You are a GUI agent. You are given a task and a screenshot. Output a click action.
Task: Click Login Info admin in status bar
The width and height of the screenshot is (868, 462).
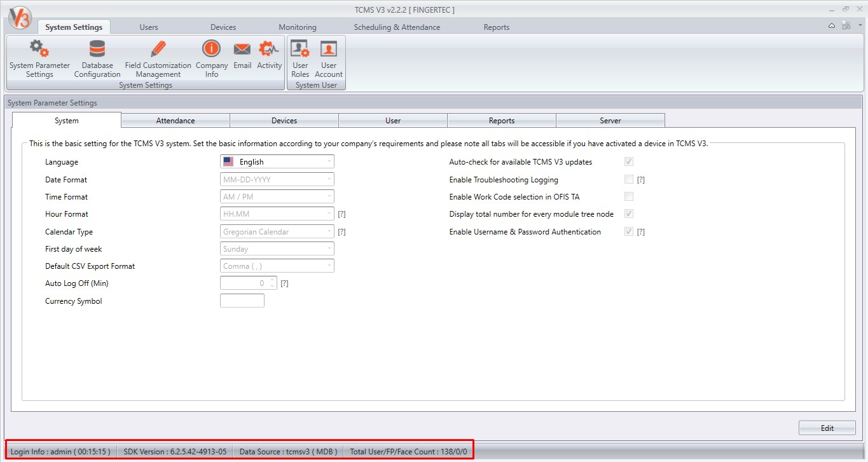pos(60,451)
